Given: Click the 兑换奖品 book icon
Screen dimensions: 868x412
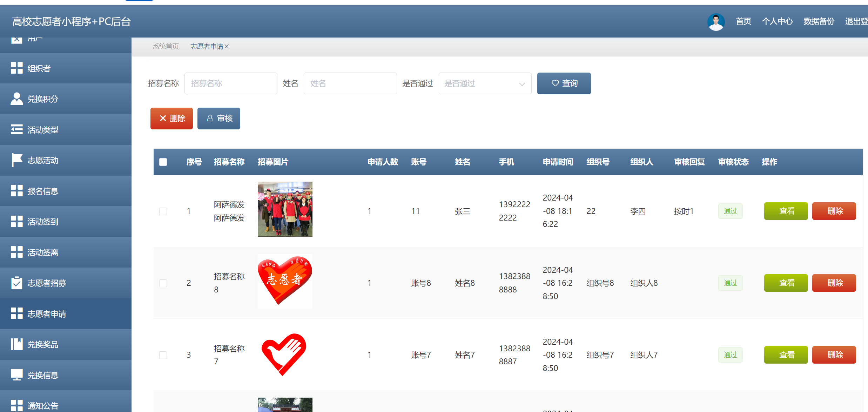Looking at the screenshot, I should 16,344.
